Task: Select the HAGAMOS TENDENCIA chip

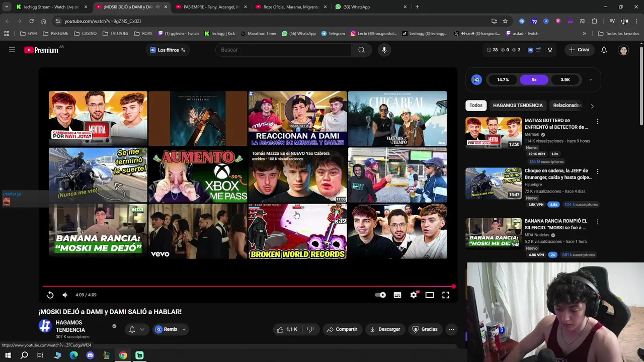Action: click(x=518, y=105)
